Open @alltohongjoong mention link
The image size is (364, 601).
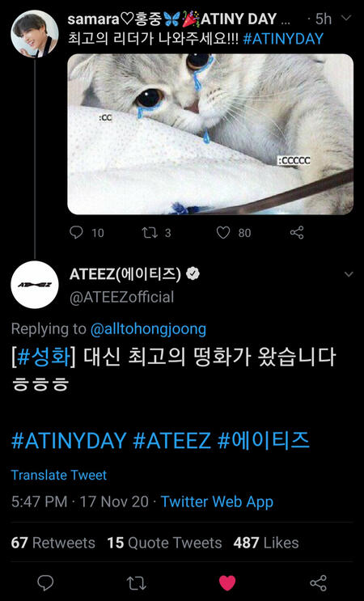(x=148, y=329)
